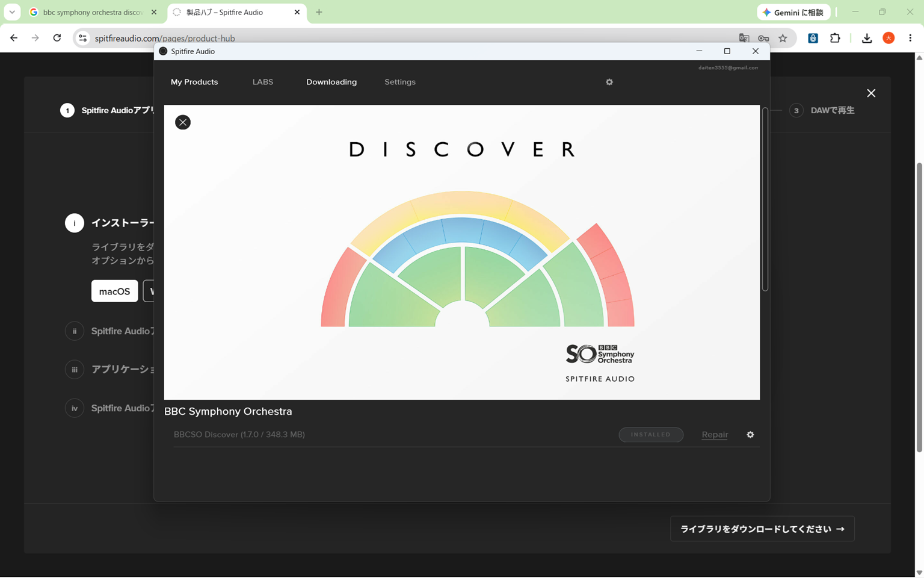Open the BBCSO Discover options gear
Viewport: 924px width, 578px height.
(750, 435)
